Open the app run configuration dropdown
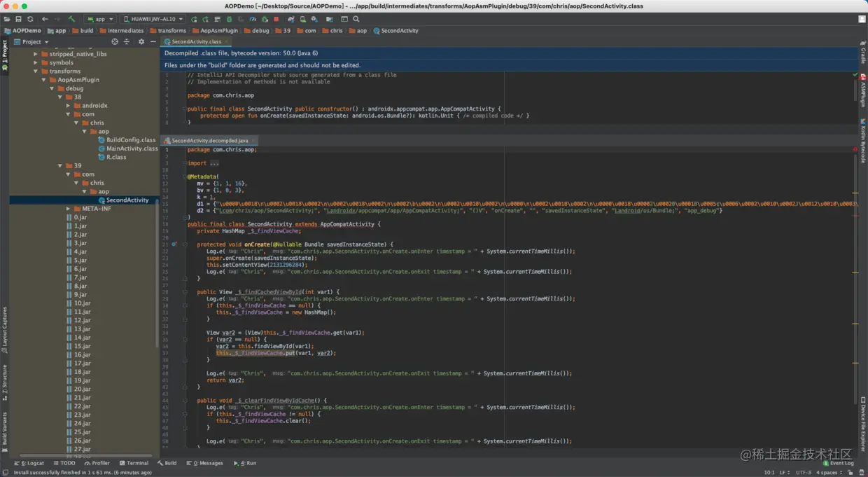868x477 pixels. (x=100, y=19)
